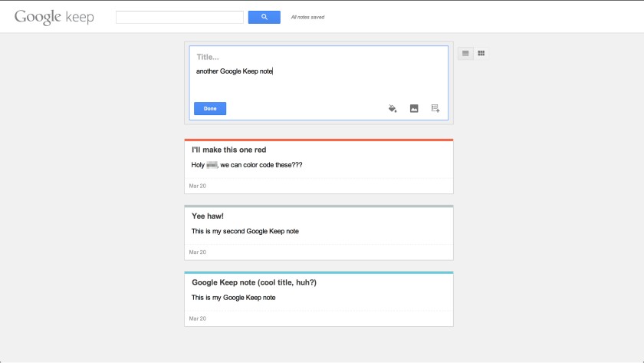Click the note text "another Google Keep note"

(234, 71)
